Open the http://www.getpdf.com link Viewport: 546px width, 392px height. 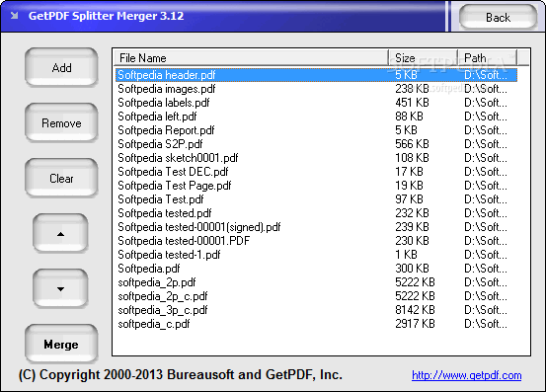coord(467,375)
